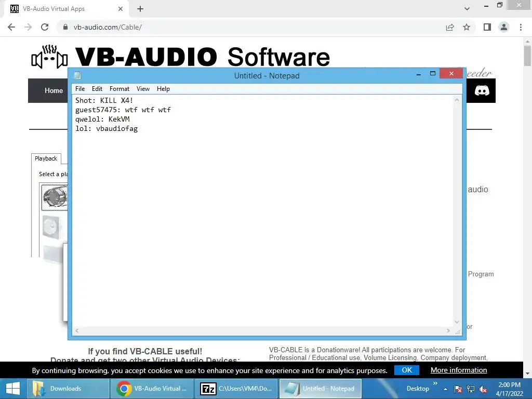Bookmark this page with the star icon
This screenshot has height=399, width=532.
coord(467,27)
